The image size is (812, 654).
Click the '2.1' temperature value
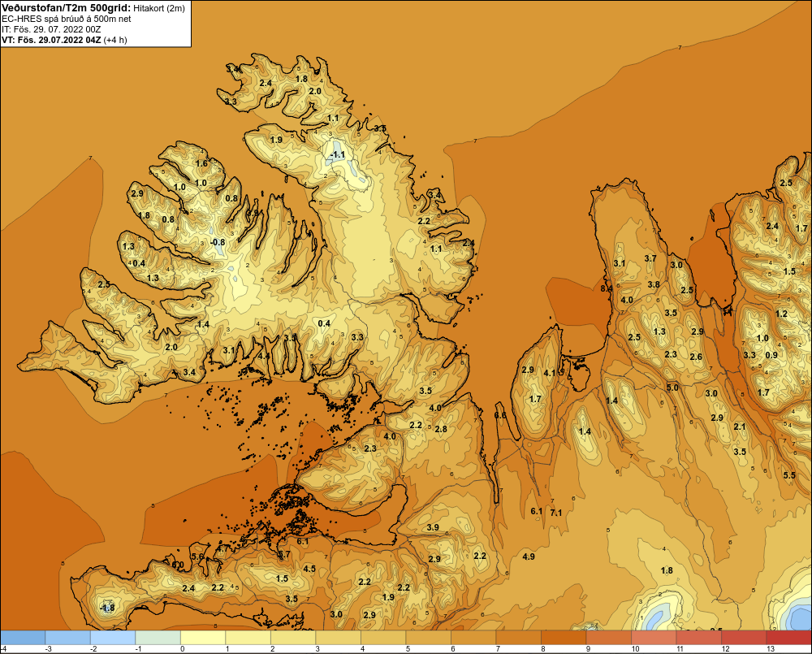pyautogui.click(x=740, y=427)
